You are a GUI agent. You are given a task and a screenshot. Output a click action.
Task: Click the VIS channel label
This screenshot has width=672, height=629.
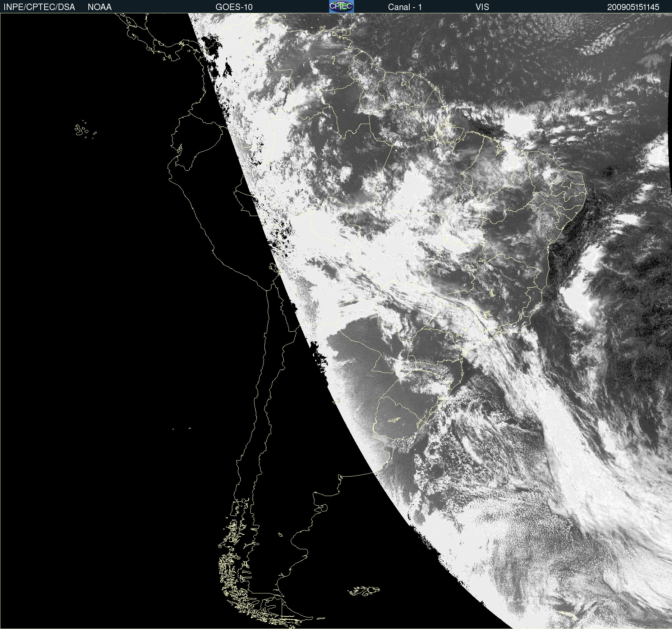point(482,7)
